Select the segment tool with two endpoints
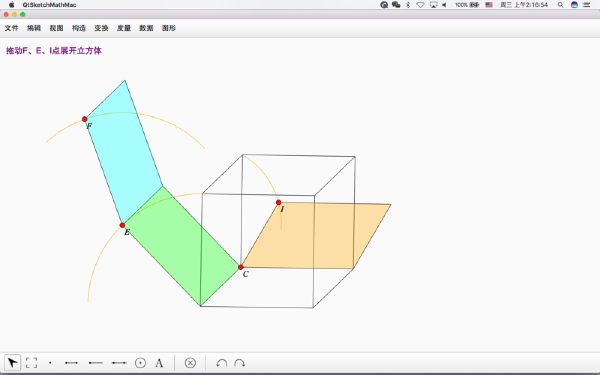This screenshot has height=375, width=600. coord(72,362)
